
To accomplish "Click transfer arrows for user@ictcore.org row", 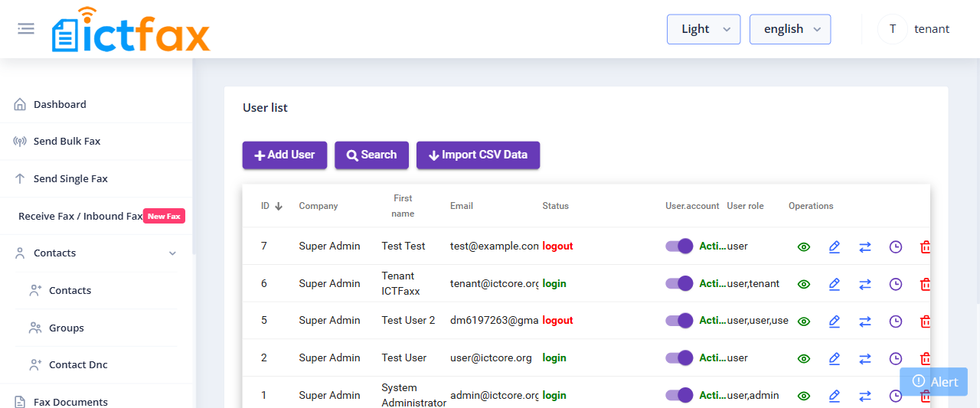I will click(865, 358).
